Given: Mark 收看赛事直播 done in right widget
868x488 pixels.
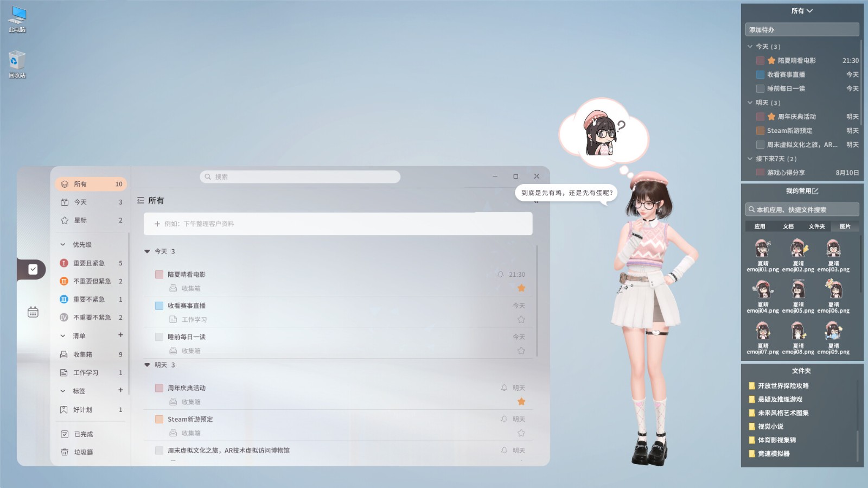Looking at the screenshot, I should click(x=760, y=74).
